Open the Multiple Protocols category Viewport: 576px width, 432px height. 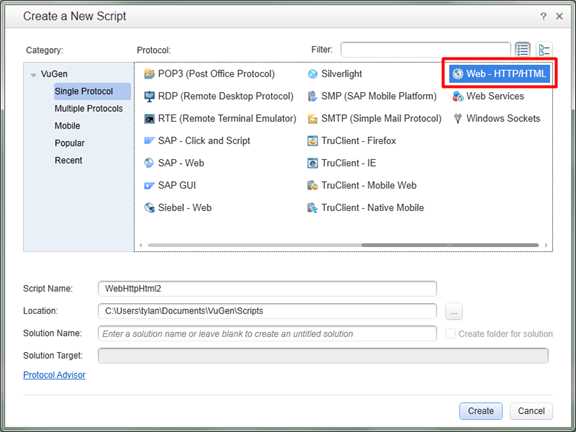89,109
